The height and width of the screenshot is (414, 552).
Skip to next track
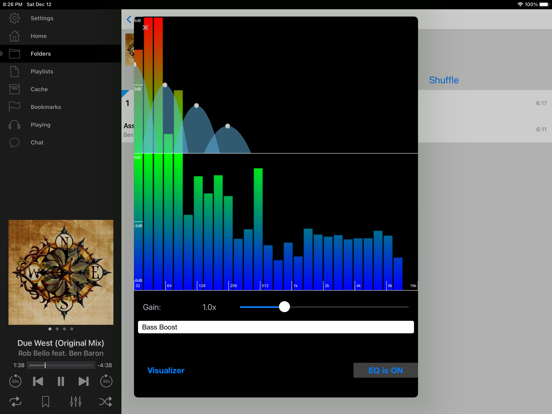pos(83,381)
